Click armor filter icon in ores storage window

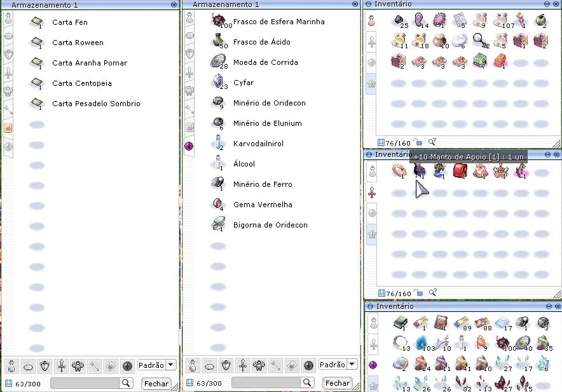pyautogui.click(x=226, y=365)
